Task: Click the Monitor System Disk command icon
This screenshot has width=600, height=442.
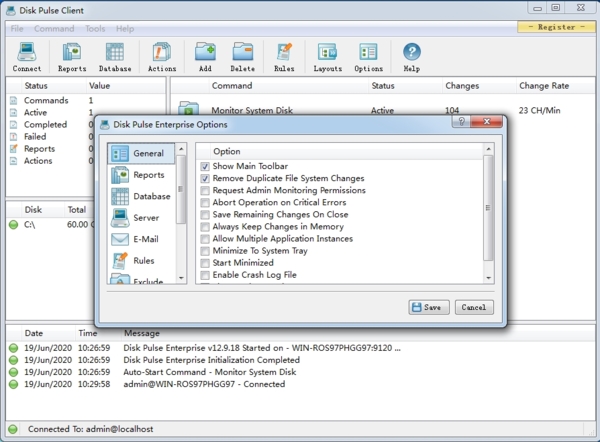Action: [189, 108]
